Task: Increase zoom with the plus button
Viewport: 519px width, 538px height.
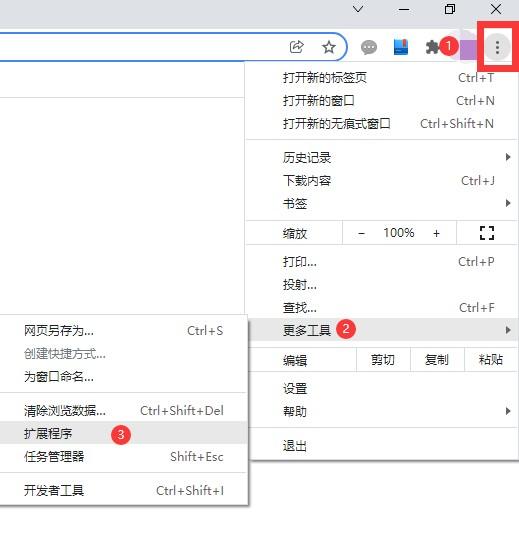Action: (436, 233)
